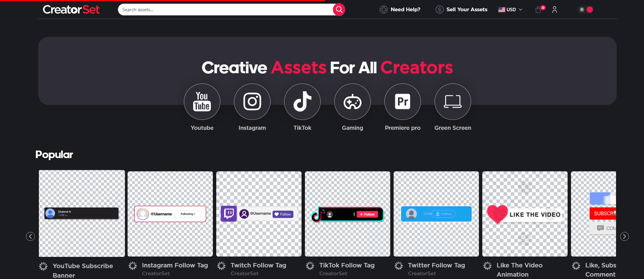Image resolution: width=644 pixels, height=279 pixels.
Task: Click the TikTok category label
Action: [x=302, y=128]
